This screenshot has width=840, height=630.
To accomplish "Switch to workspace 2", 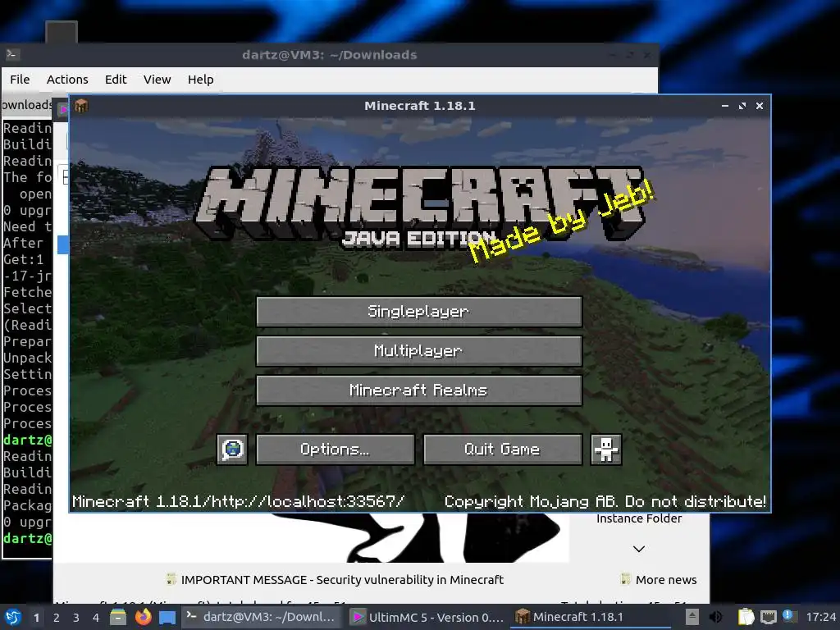I will point(57,618).
